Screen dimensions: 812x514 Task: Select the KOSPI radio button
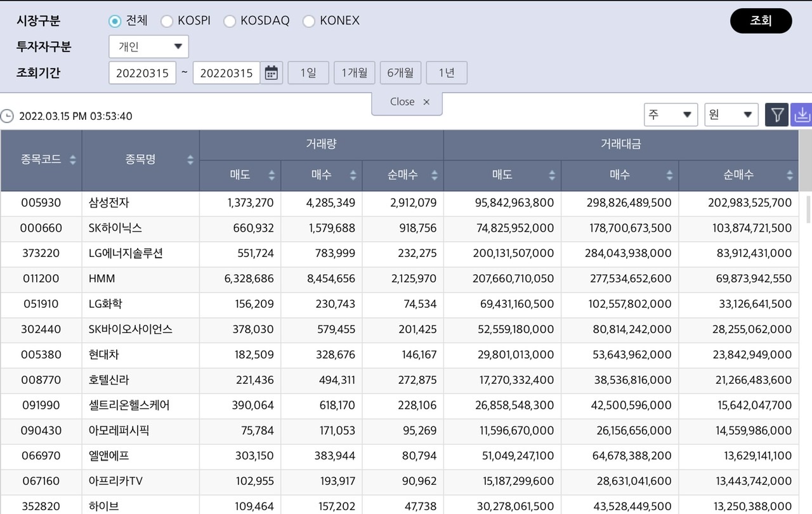tap(167, 22)
